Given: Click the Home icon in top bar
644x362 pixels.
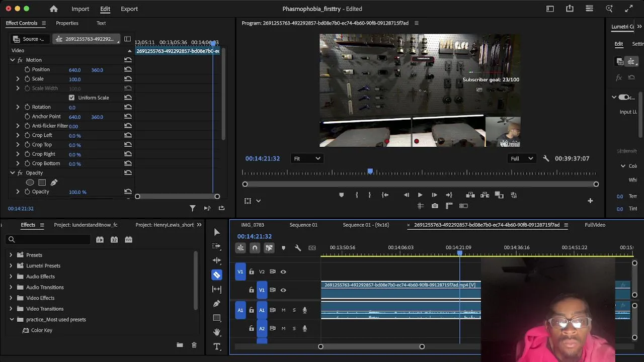Looking at the screenshot, I should [x=54, y=9].
